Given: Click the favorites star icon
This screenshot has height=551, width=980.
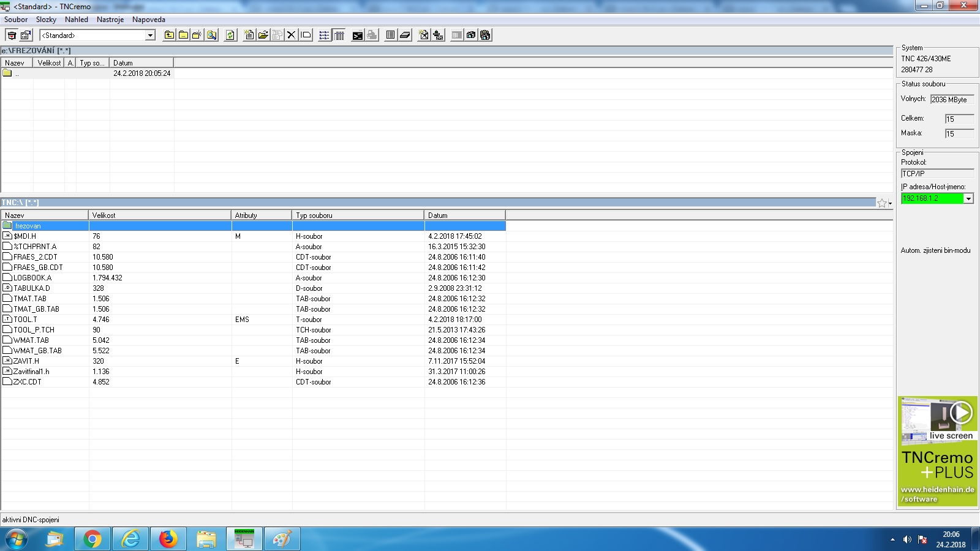Looking at the screenshot, I should coord(881,203).
